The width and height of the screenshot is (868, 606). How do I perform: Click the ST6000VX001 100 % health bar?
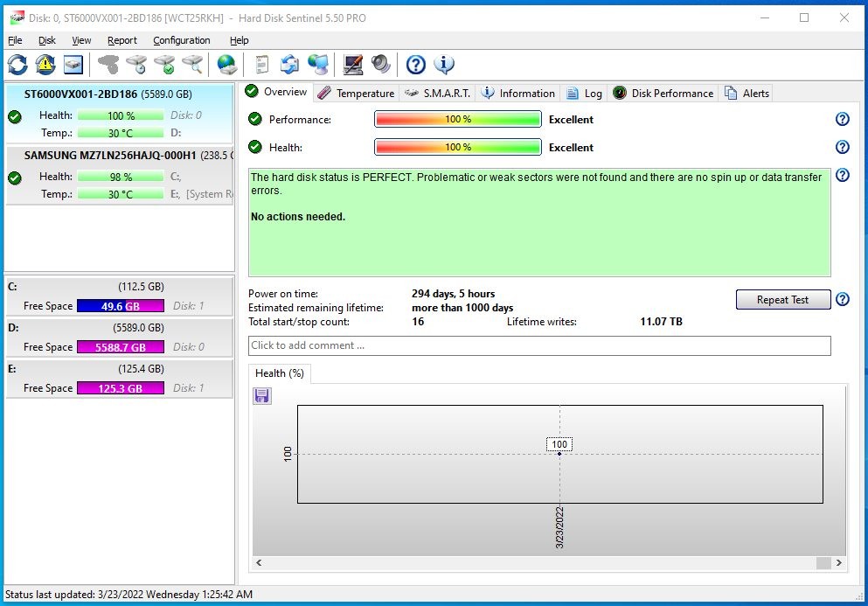tap(121, 115)
